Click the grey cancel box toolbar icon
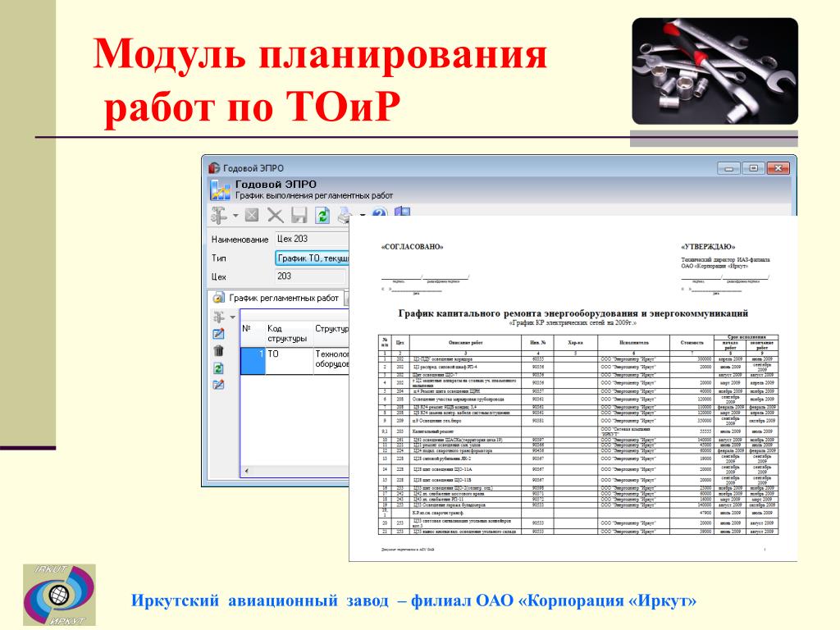The image size is (840, 630). coord(252,216)
